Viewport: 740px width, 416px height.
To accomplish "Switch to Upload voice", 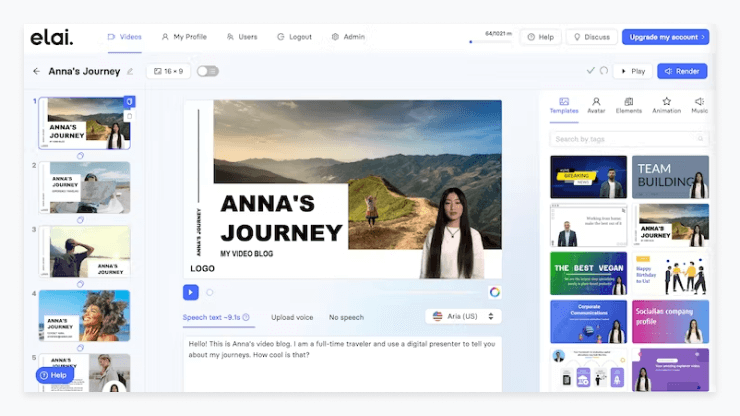I will (x=292, y=317).
